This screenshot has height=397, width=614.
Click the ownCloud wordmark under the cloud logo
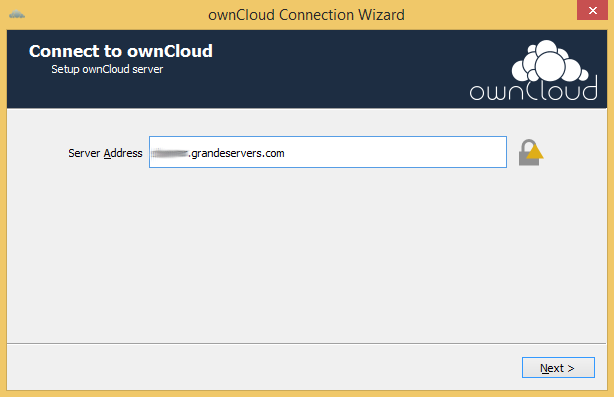point(534,89)
